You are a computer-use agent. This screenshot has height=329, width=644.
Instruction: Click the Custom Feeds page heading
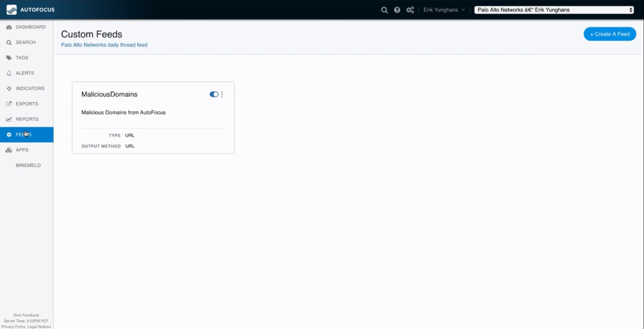pos(92,34)
